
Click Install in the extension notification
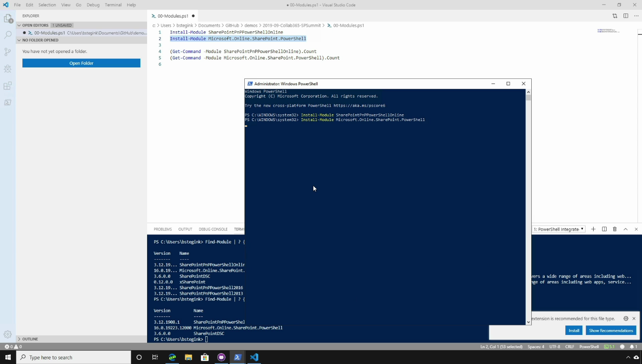point(574,330)
